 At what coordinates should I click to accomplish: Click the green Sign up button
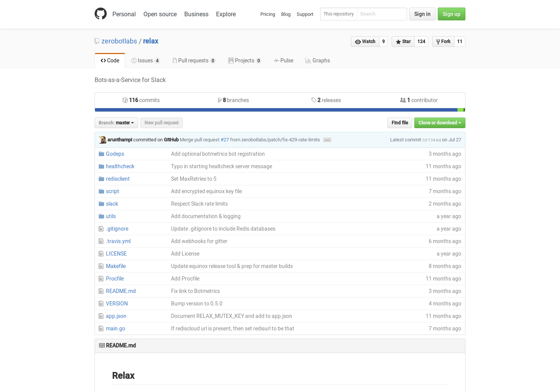[x=451, y=14]
